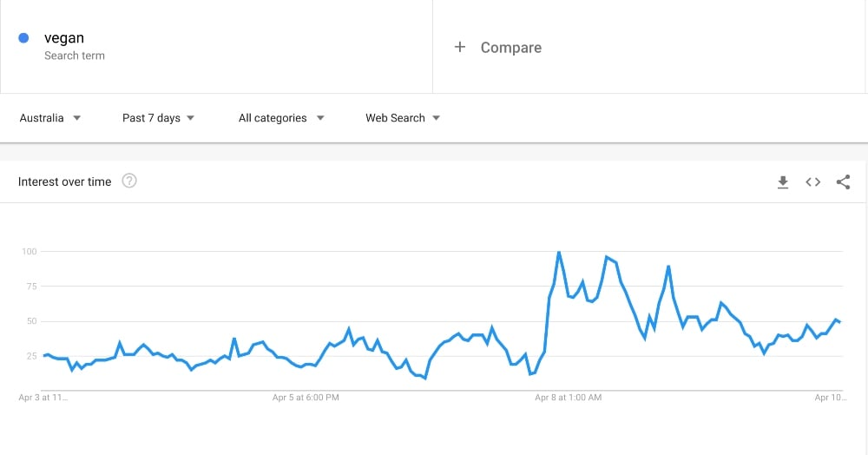
Task: Add a Compare search term
Action: [x=511, y=48]
